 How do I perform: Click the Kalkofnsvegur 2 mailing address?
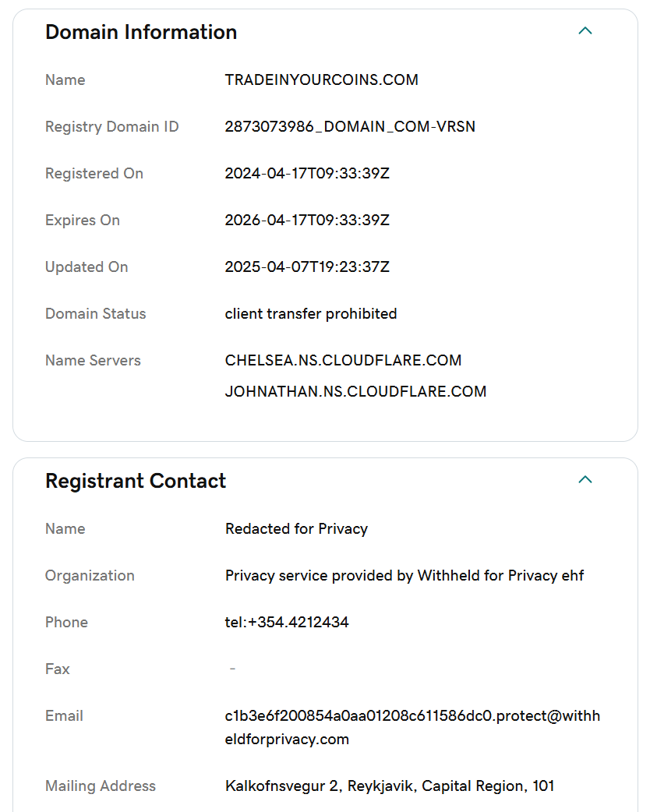[x=390, y=786]
